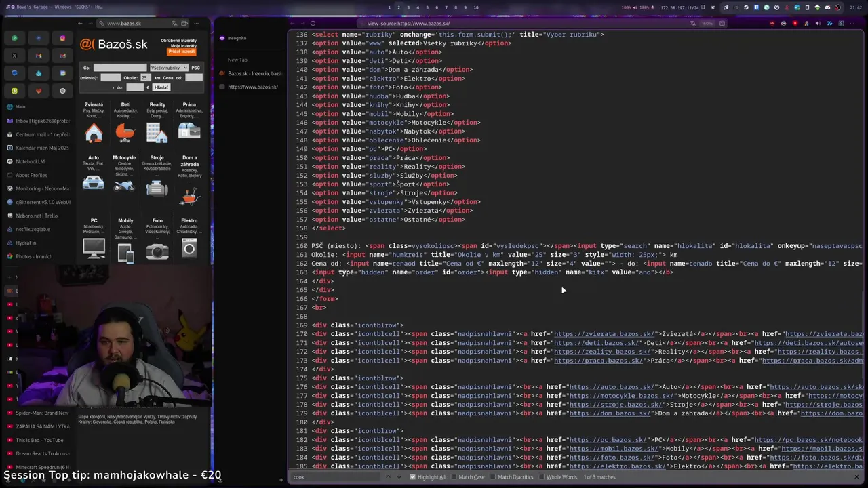Open the Inbox tigrik626@proton sidebar tab

(x=39, y=121)
